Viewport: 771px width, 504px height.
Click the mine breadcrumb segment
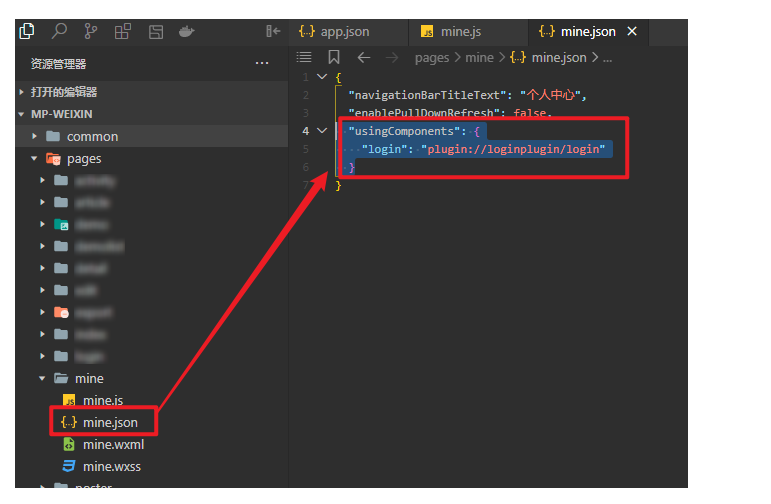(x=479, y=58)
